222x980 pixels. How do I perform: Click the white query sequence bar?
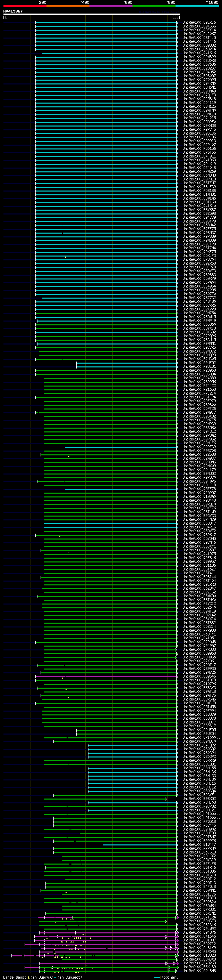coord(92,14)
